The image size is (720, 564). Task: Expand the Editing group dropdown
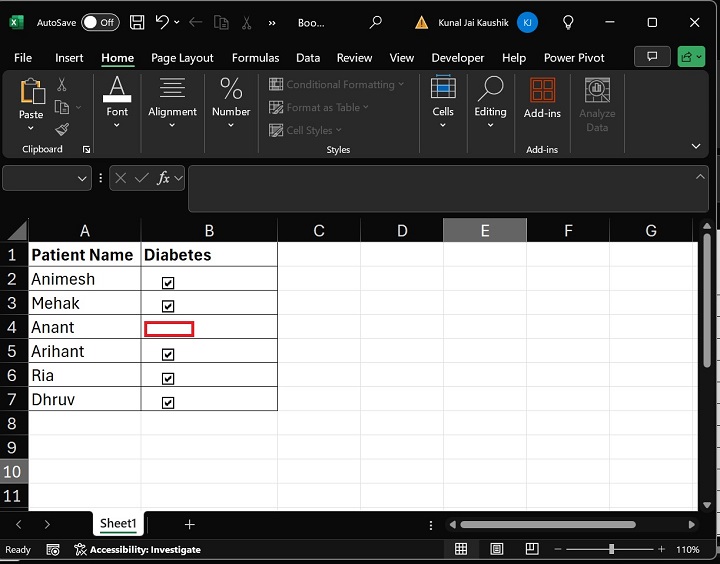[x=490, y=126]
